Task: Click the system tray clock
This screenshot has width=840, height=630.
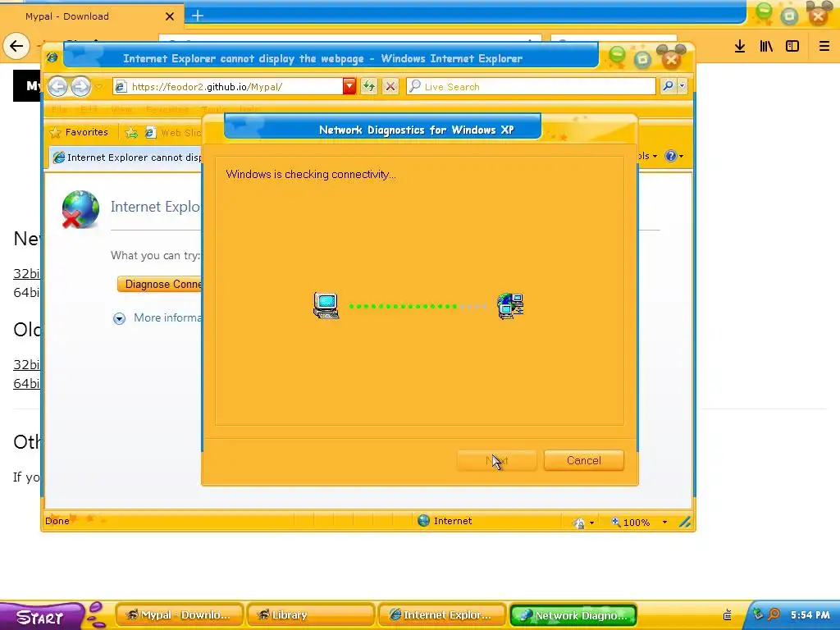Action: [810, 615]
